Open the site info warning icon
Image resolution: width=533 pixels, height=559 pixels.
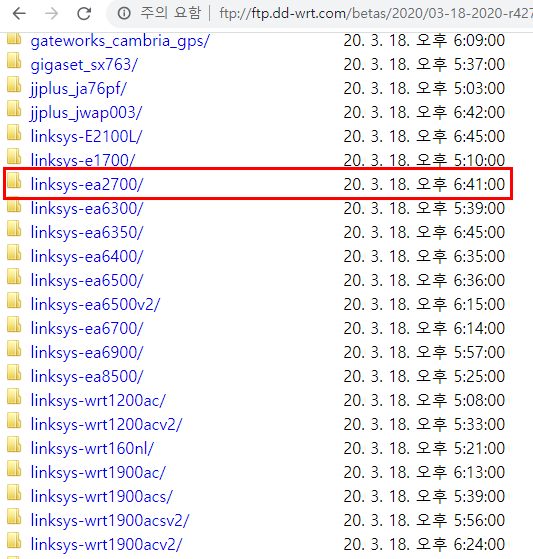pyautogui.click(x=124, y=14)
